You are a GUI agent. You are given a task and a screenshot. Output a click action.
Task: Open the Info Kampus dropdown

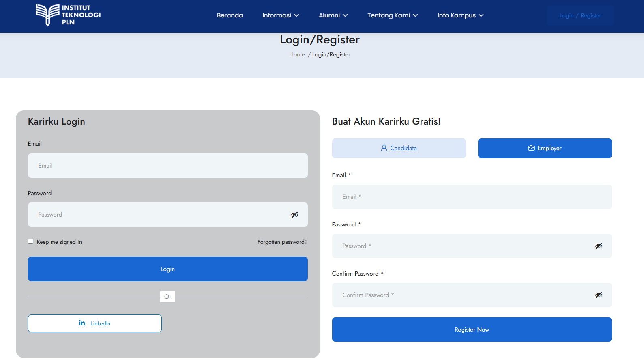point(460,15)
